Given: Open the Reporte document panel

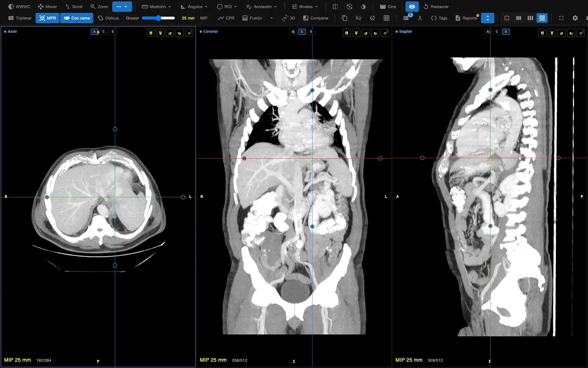Looking at the screenshot, I should coord(466,18).
